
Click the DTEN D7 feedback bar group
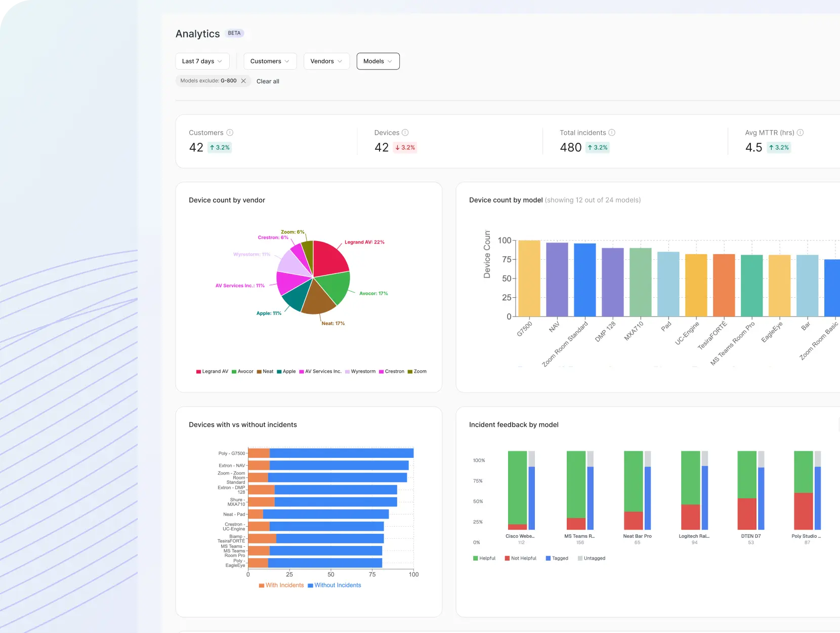(x=751, y=490)
